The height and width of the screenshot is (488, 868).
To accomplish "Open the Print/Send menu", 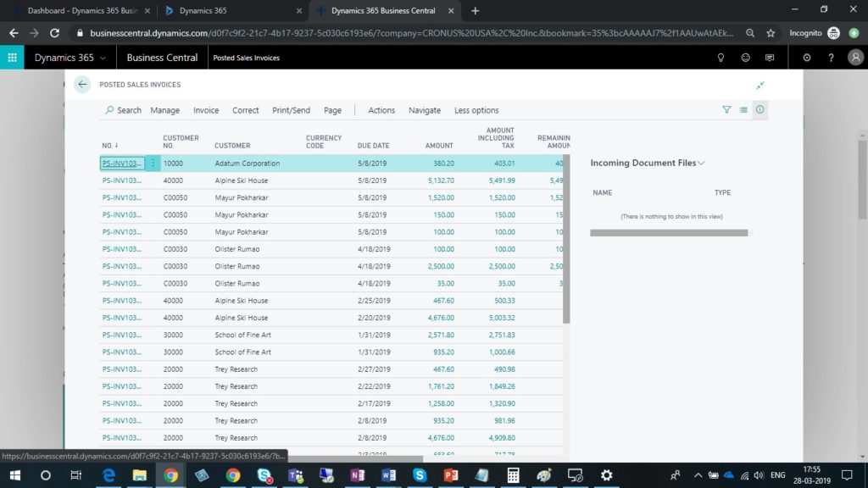I will [292, 110].
